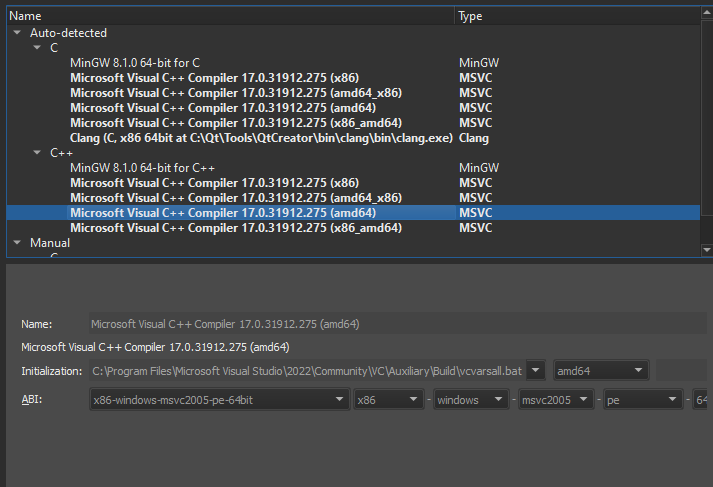The width and height of the screenshot is (713, 487).
Task: Click the Name column header
Action: (231, 16)
